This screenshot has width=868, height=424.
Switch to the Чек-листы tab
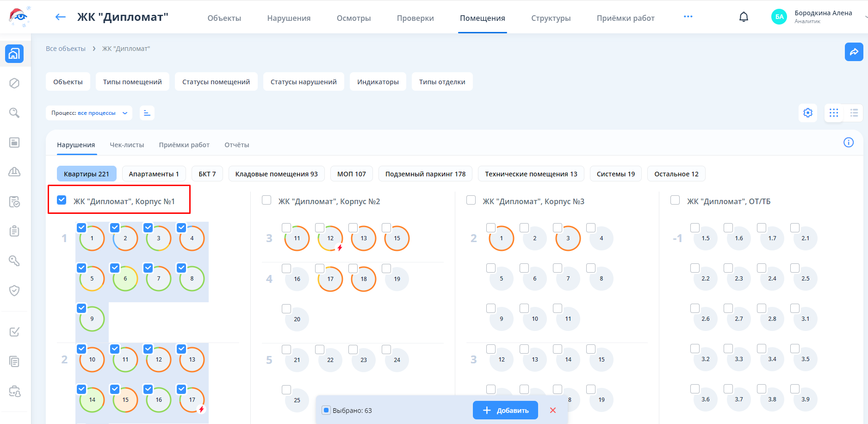coord(127,145)
